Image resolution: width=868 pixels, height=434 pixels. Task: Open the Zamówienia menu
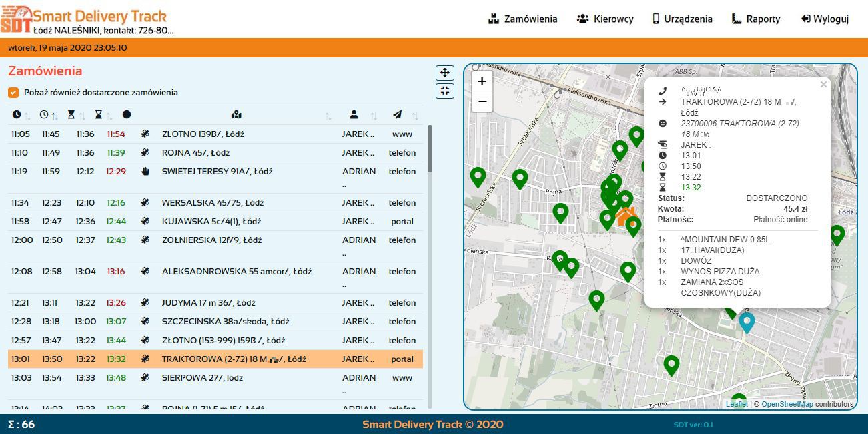point(522,19)
